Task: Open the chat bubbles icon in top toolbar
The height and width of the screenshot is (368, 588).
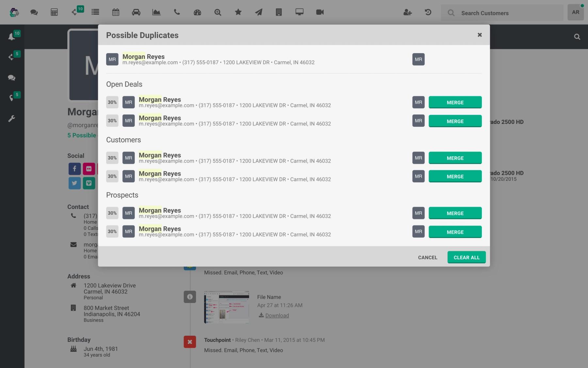Action: tap(34, 12)
